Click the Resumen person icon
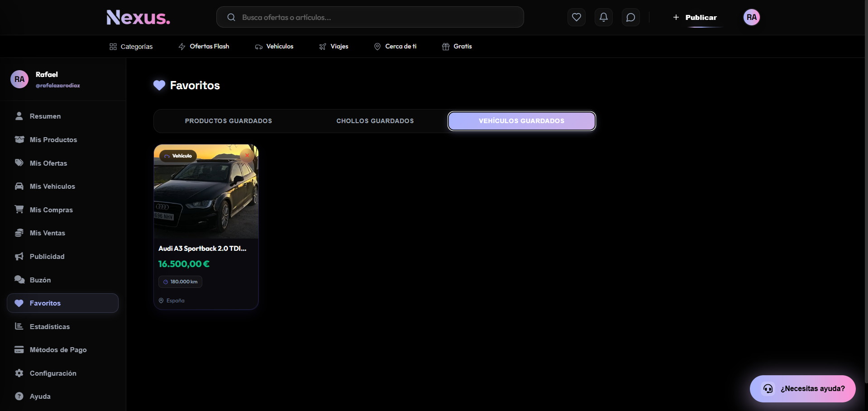 pos(19,116)
